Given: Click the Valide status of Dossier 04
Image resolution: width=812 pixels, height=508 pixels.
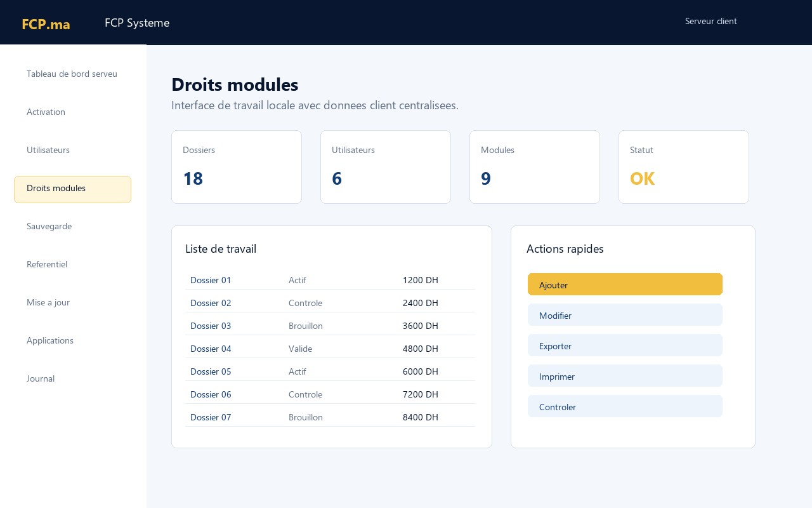Looking at the screenshot, I should pos(301,349).
